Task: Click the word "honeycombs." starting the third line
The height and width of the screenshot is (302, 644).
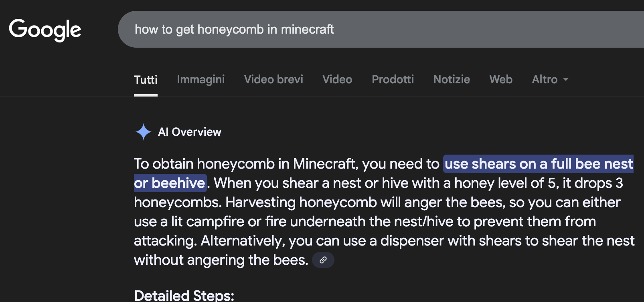Action: point(178,202)
